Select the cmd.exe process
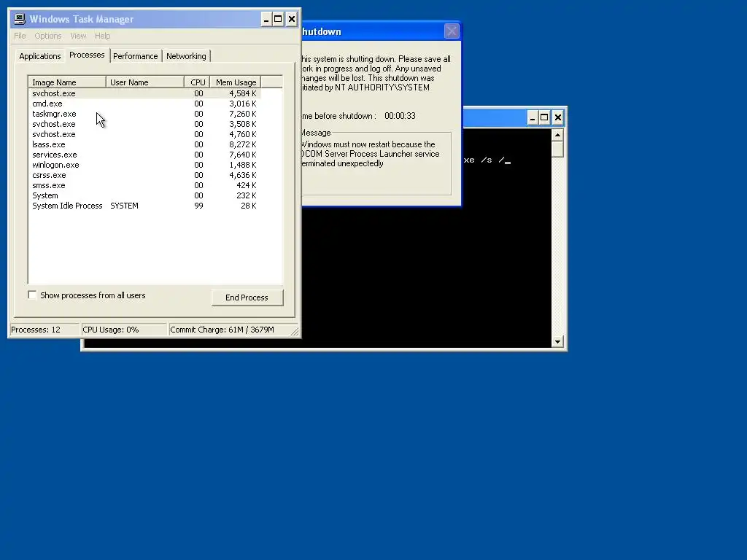The width and height of the screenshot is (747, 560). tap(145, 104)
